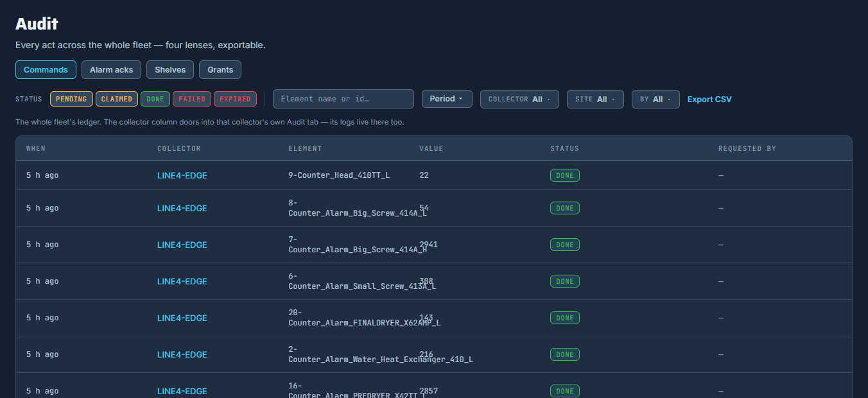Viewport: 868px width, 398px height.
Task: Open the Alarm acks tab
Action: pos(111,69)
